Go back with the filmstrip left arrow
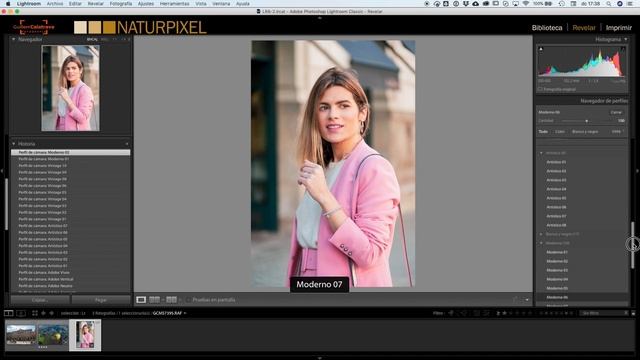Image resolution: width=640 pixels, height=360 pixels. [43, 313]
